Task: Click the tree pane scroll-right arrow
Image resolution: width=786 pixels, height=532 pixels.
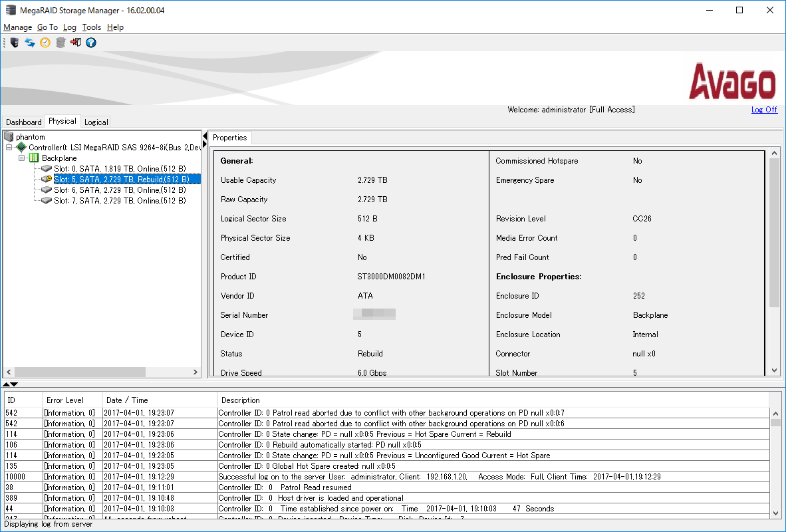Action: click(x=196, y=372)
